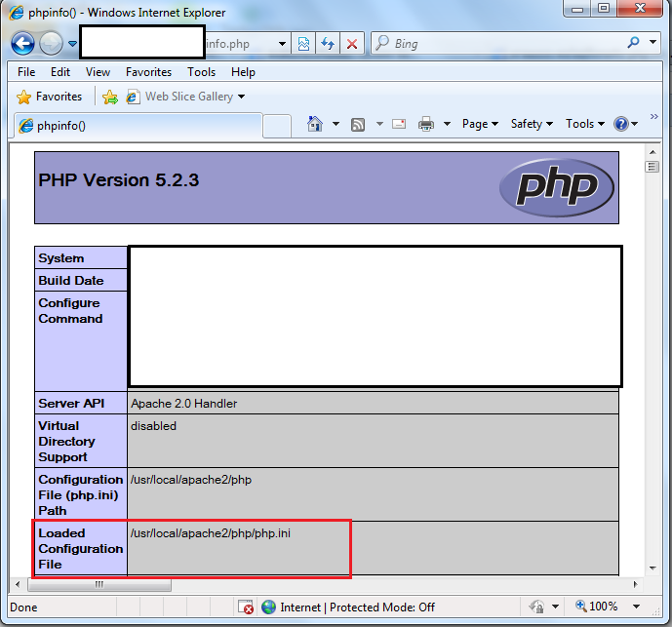Click the Compatibility View icon

coord(303,44)
